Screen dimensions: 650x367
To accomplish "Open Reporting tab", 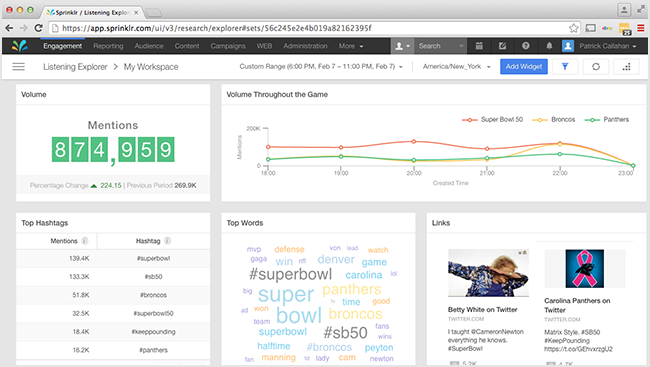I will (108, 46).
